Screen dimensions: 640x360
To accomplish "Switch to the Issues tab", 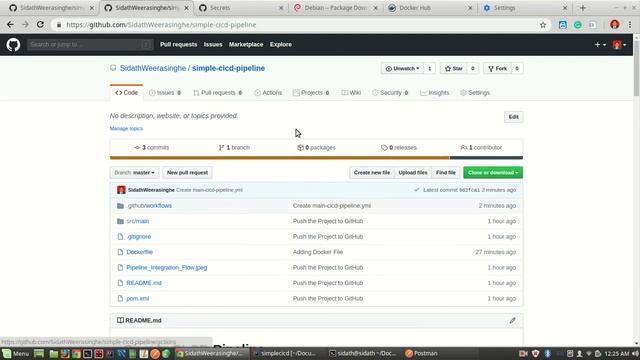I will coord(165,93).
